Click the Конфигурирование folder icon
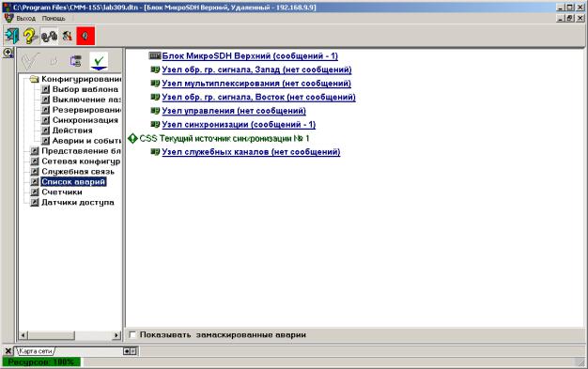The width and height of the screenshot is (588, 369). pyautogui.click(x=34, y=79)
